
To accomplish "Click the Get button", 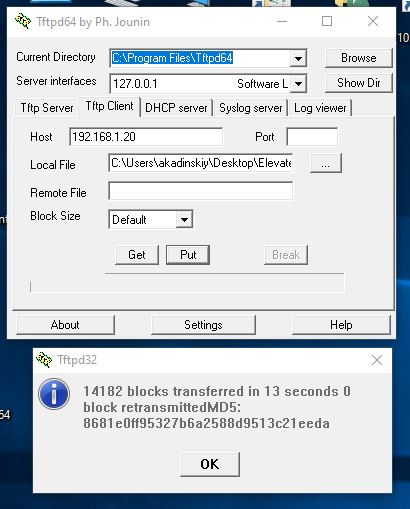I will [x=137, y=255].
